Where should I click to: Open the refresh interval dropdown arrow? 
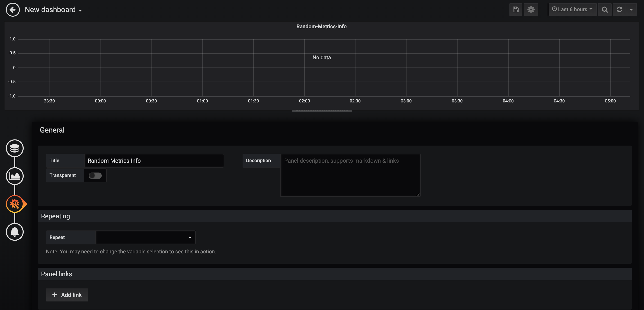631,10
